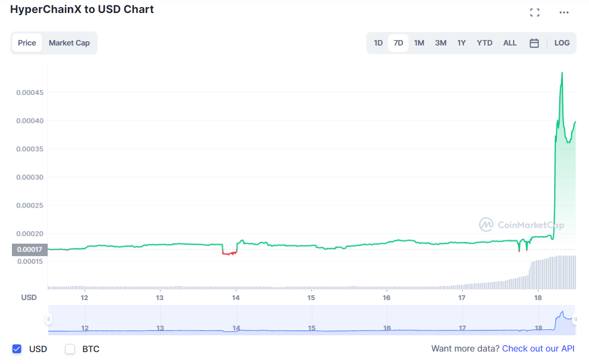Enable the BTC checkbox
Viewport: 589px width, 364px height.
pyautogui.click(x=70, y=349)
